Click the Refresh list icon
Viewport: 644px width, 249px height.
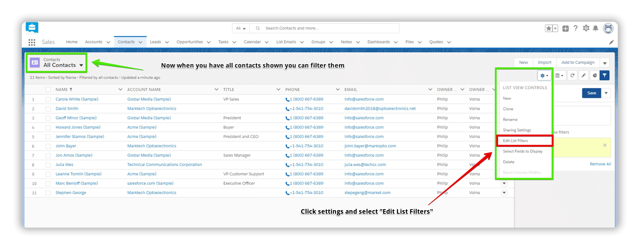[572, 75]
